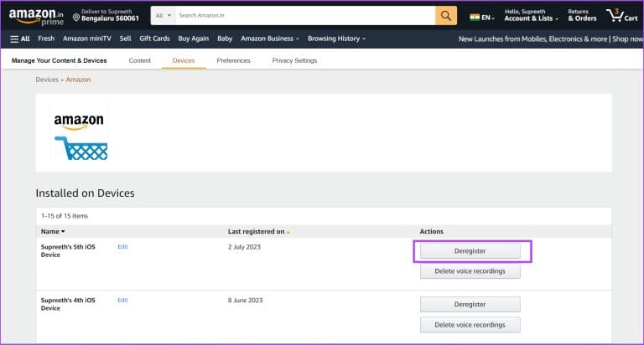Click 'Supreeth's 5th iOS Device' name
Viewport: 644px width, 345px height.
pos(68,250)
